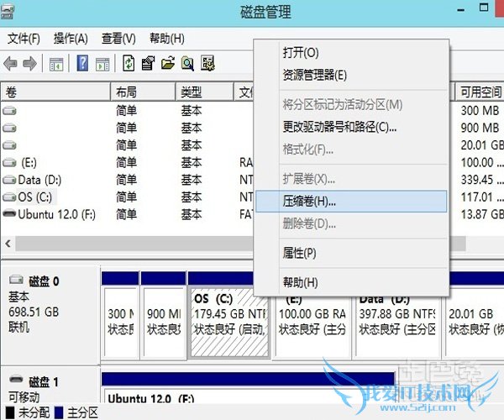Choose 打开(O) from context menu

pos(351,53)
